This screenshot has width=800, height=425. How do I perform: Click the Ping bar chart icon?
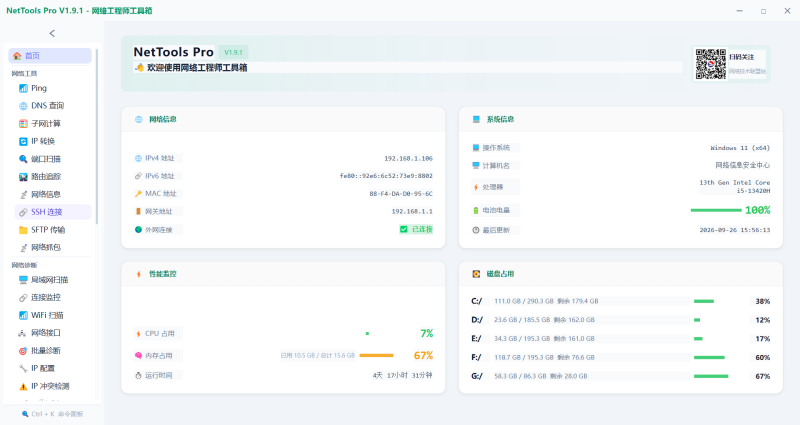point(23,88)
